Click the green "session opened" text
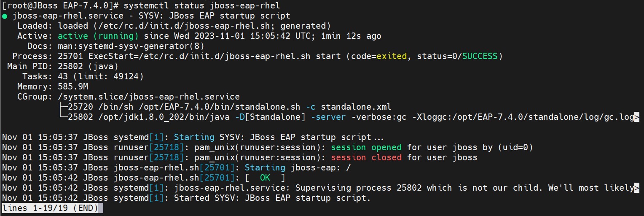The width and height of the screenshot is (644, 216). pyautogui.click(x=366, y=148)
